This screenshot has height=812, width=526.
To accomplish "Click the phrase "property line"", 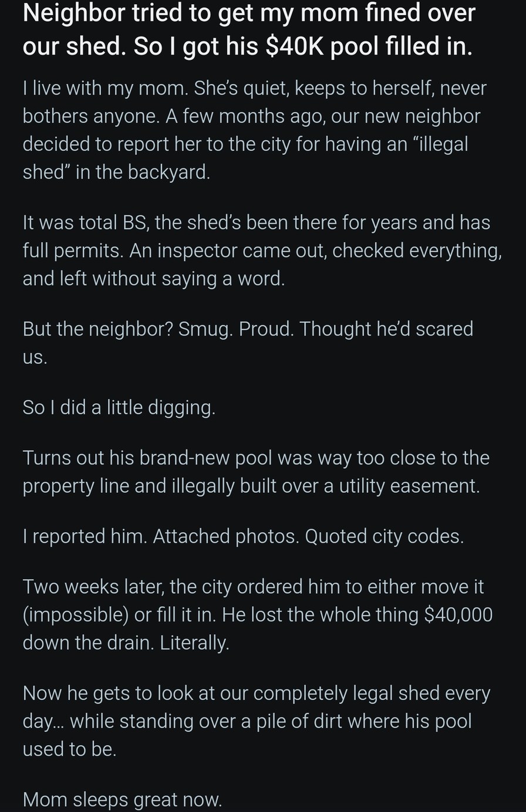I will tap(76, 486).
